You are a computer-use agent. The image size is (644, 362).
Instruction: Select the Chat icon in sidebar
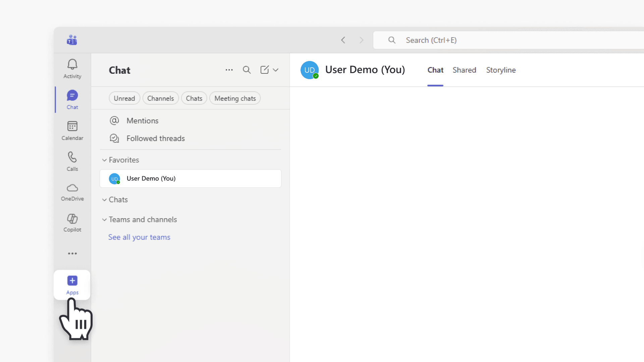[72, 99]
